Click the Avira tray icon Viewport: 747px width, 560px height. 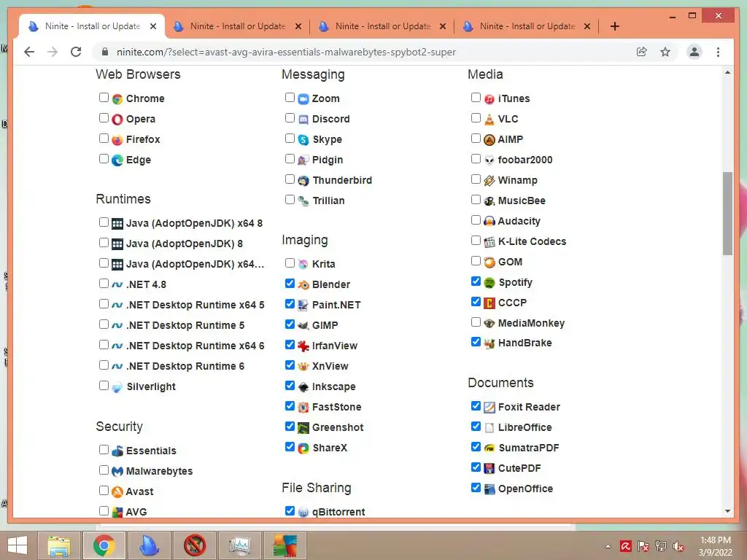625,546
